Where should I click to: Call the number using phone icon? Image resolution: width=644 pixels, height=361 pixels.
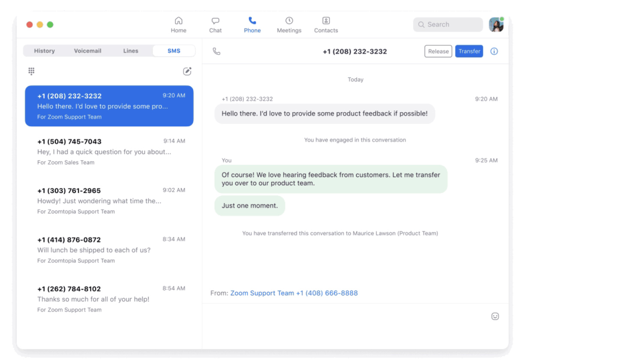(x=216, y=51)
